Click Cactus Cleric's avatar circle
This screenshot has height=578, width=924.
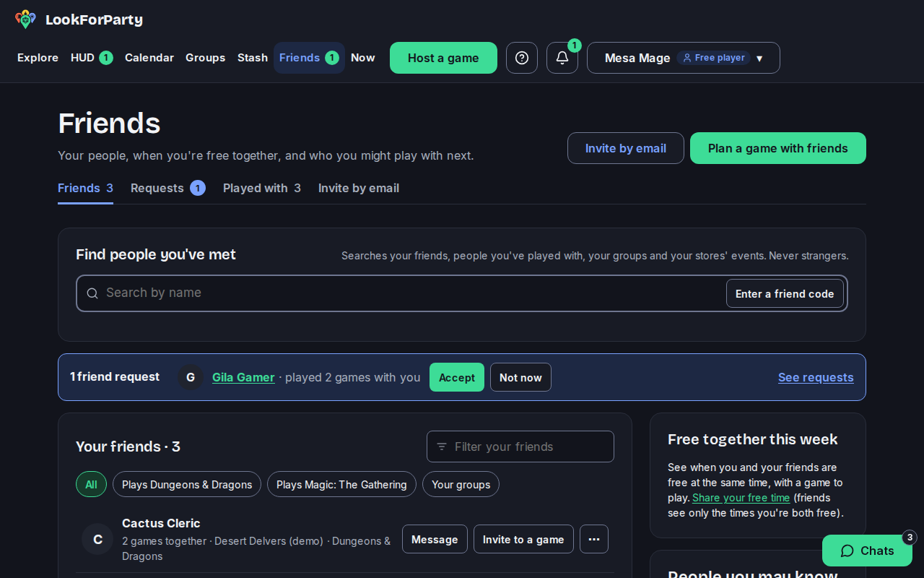pos(97,539)
